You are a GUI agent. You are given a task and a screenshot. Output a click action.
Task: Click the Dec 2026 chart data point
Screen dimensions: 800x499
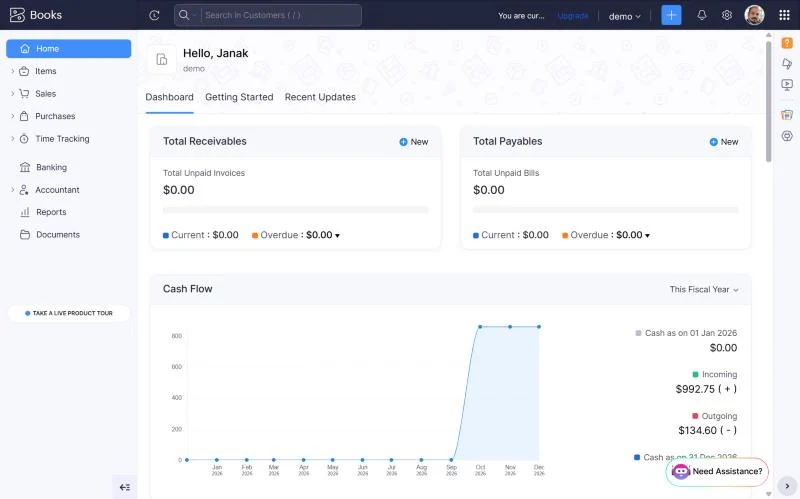[x=539, y=327]
